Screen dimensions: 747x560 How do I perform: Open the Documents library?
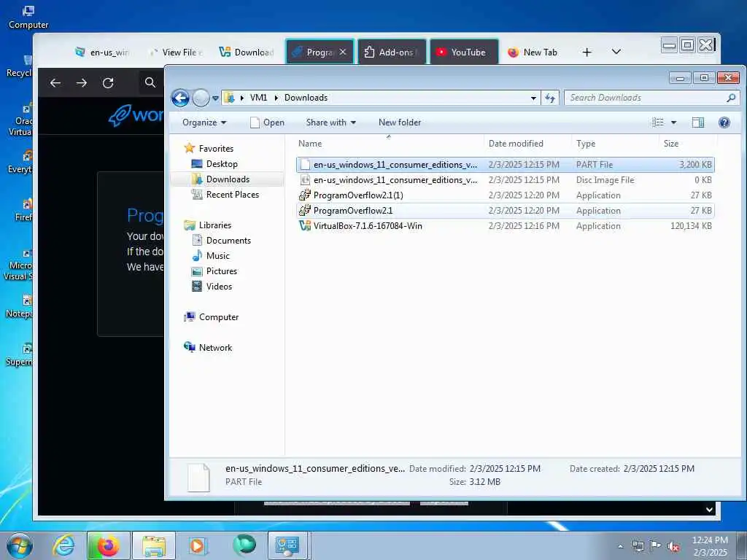pyautogui.click(x=222, y=241)
